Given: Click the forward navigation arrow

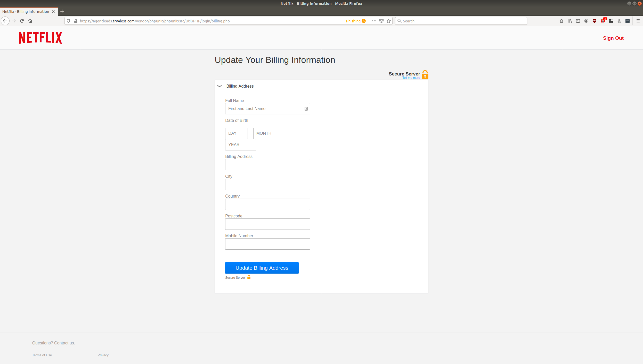Looking at the screenshot, I should coord(14,21).
